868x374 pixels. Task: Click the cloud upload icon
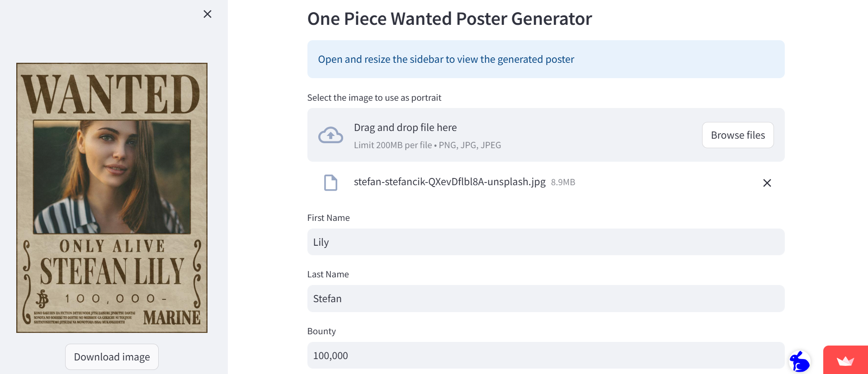pos(330,135)
